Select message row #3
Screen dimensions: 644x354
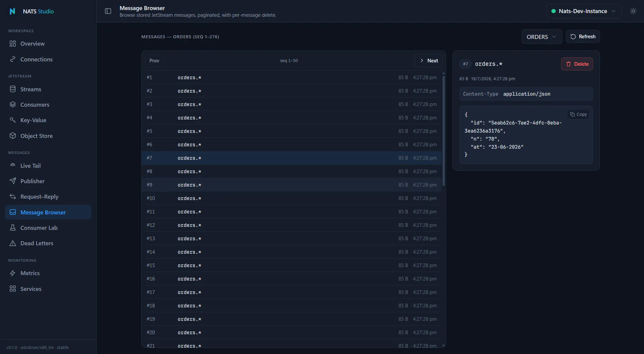292,104
